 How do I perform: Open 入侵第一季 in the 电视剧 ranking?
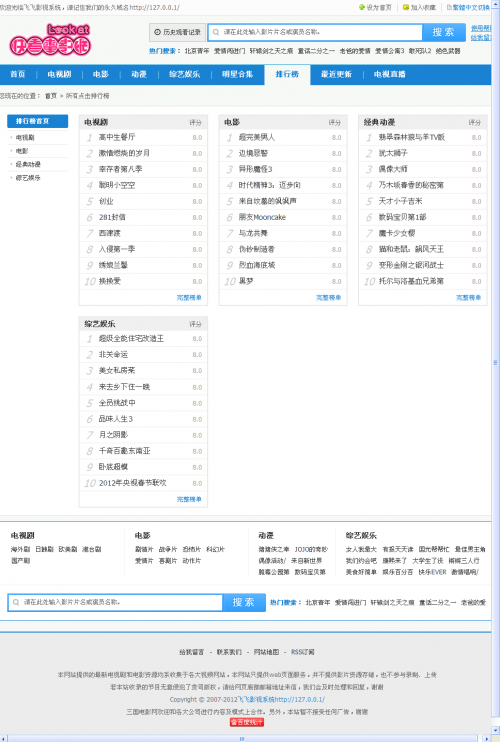coord(117,249)
